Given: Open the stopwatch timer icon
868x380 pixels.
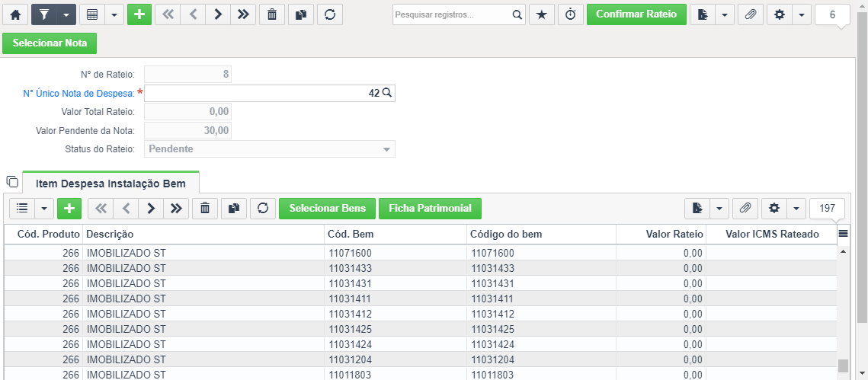Looking at the screenshot, I should [571, 14].
